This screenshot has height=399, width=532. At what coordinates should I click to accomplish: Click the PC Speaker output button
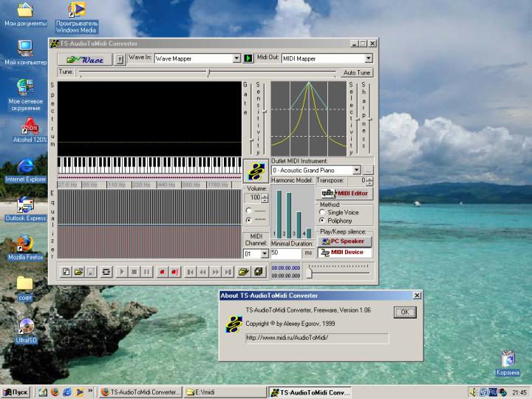(344, 241)
